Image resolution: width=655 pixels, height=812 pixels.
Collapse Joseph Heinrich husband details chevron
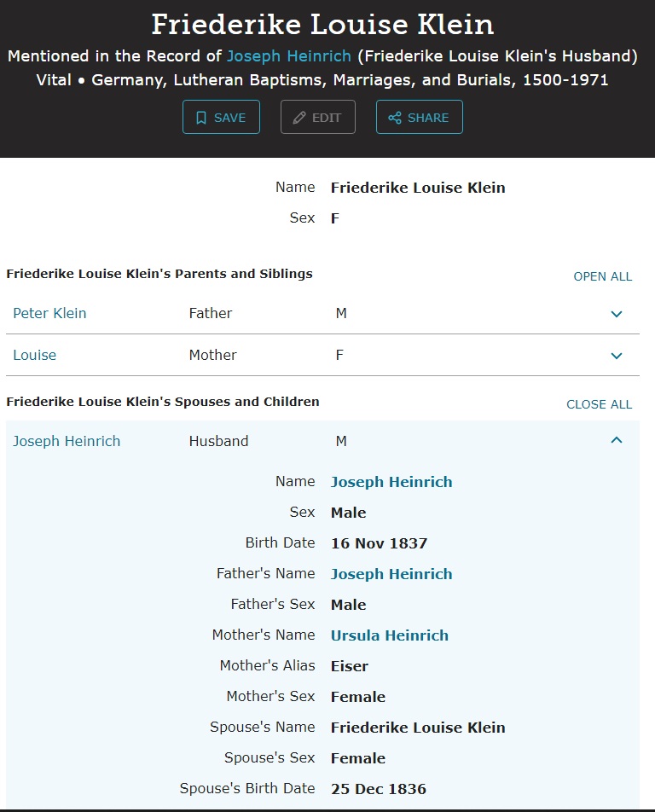pos(617,441)
